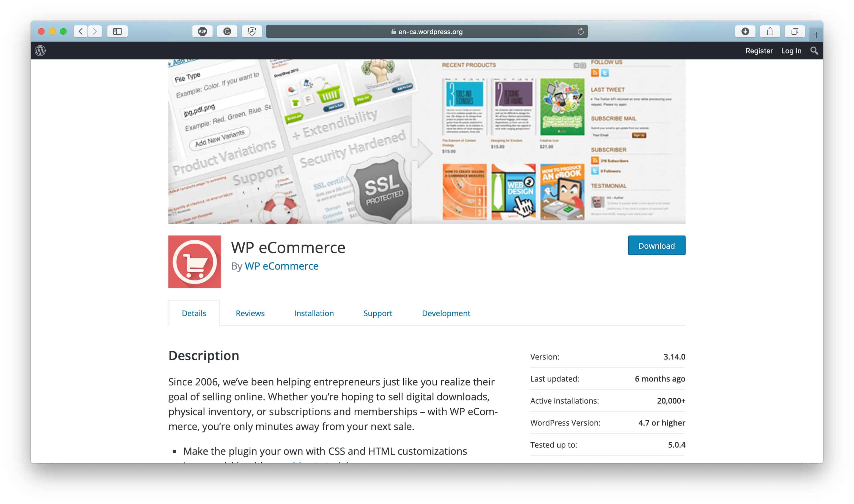Open the Development tab
This screenshot has height=504, width=854.
(x=446, y=313)
